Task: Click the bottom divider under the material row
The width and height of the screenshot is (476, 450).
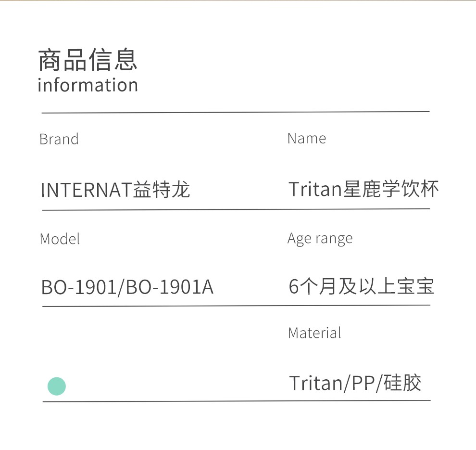Action: coord(237,400)
